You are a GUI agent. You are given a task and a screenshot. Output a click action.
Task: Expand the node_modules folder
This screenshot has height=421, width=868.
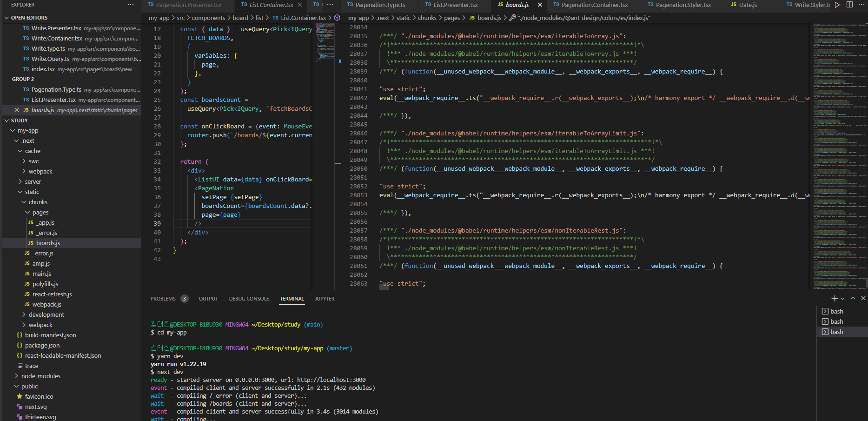17,376
